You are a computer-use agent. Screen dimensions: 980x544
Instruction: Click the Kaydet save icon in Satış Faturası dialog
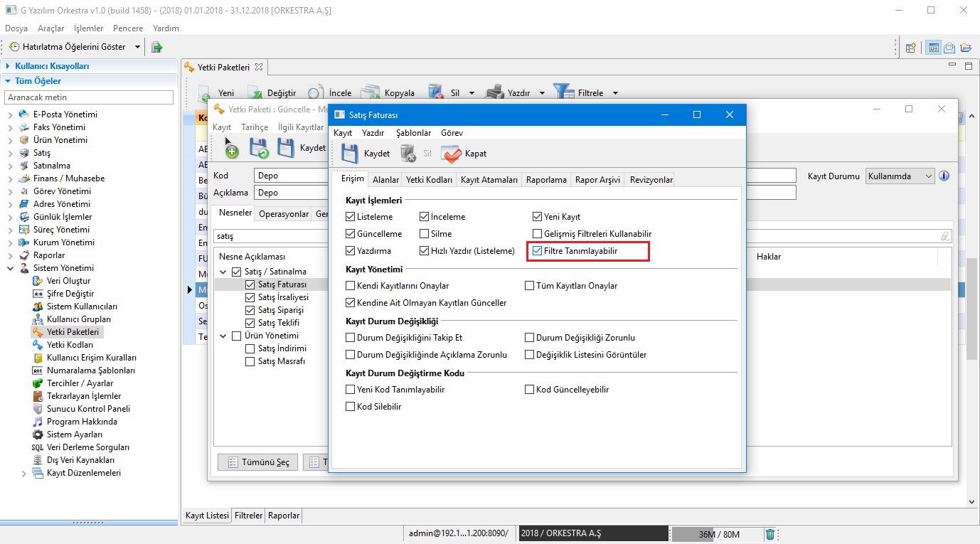pyautogui.click(x=350, y=154)
